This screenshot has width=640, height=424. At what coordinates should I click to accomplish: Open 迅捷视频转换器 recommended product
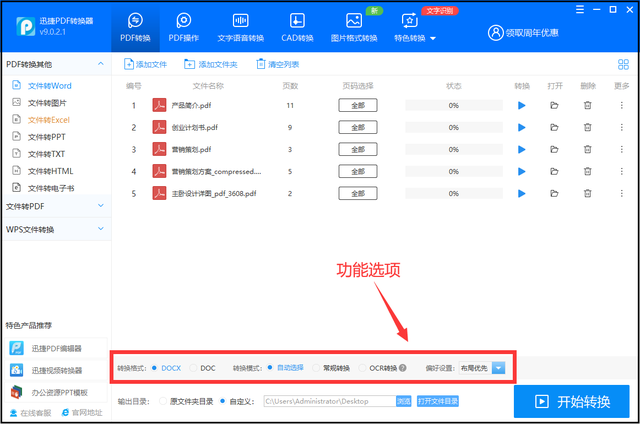click(56, 371)
